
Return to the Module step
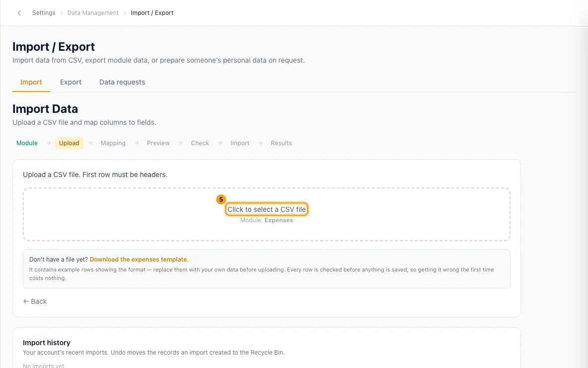click(27, 143)
